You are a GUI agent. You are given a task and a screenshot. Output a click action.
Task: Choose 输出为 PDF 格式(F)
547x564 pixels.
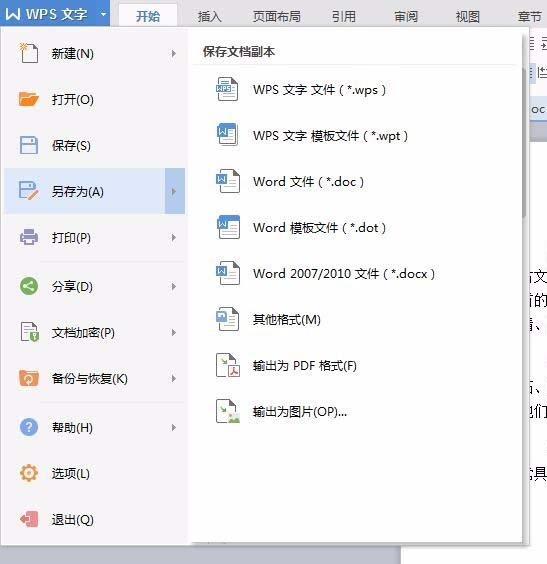[x=356, y=365]
